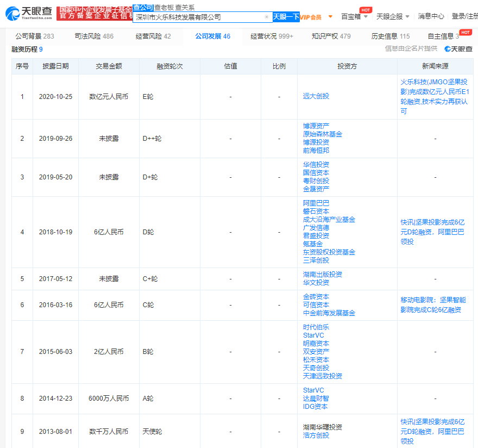The width and height of the screenshot is (478, 448).
Task: Click the VIP会员 button
Action: [x=310, y=17]
